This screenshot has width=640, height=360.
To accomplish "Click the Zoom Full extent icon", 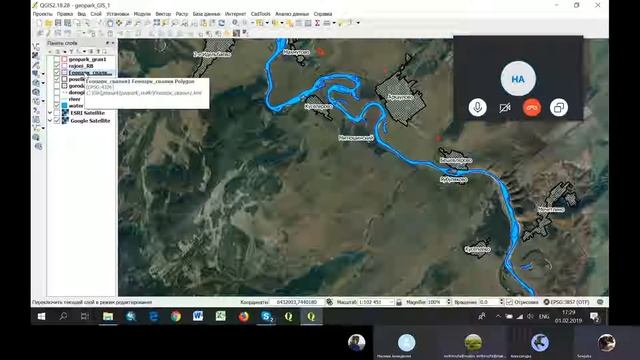I will pyautogui.click(x=157, y=23).
